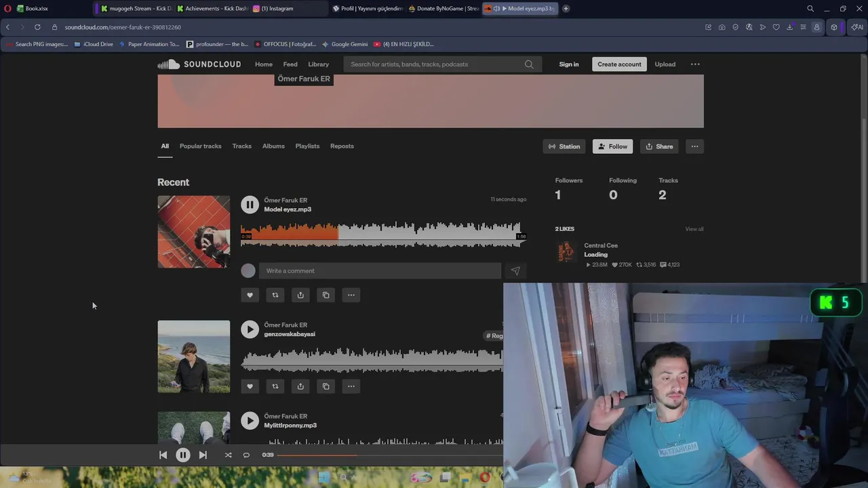Seek within the genzowakabayasi waveform
The height and width of the screenshot is (488, 868).
point(372,359)
